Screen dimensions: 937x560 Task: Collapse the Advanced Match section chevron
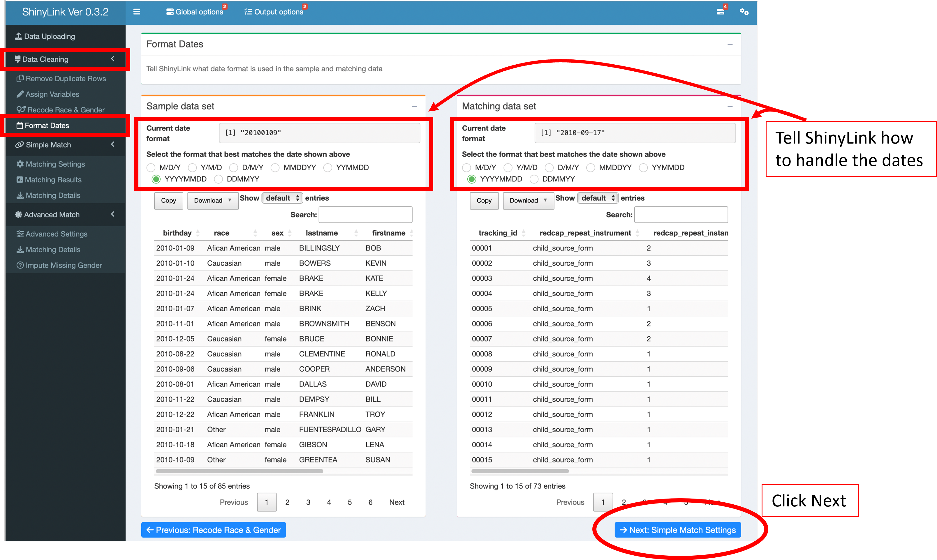(x=112, y=214)
